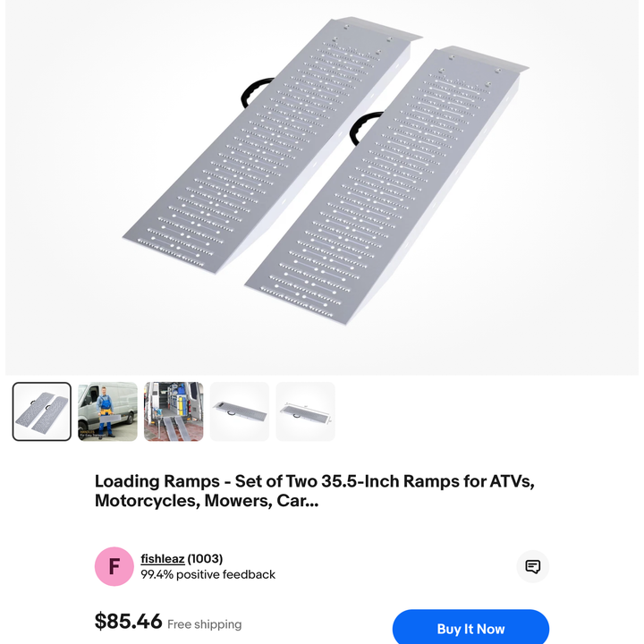This screenshot has width=644, height=644.
Task: Click the top lip of right ramp
Action: [485, 59]
